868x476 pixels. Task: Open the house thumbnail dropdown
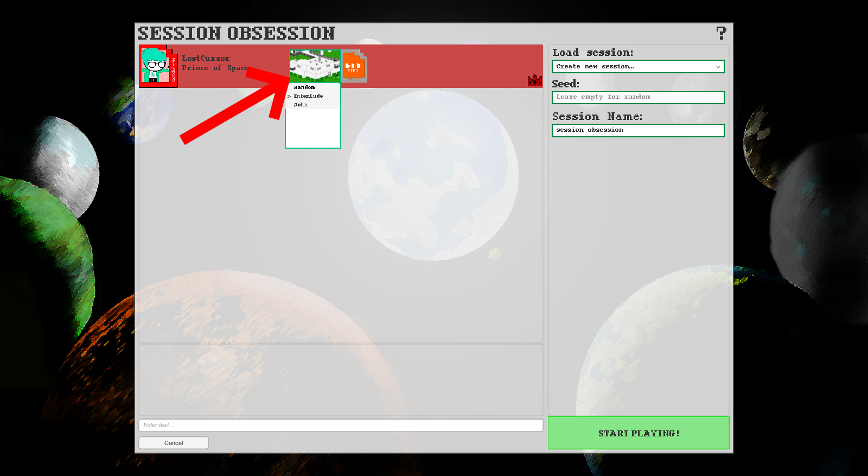pos(315,66)
